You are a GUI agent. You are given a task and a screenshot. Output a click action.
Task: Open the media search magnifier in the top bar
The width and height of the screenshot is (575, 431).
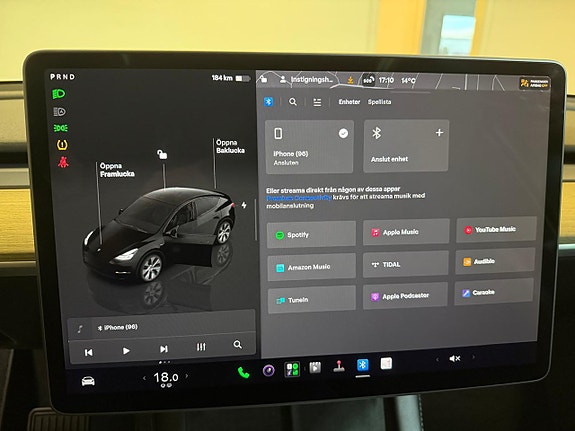(293, 102)
